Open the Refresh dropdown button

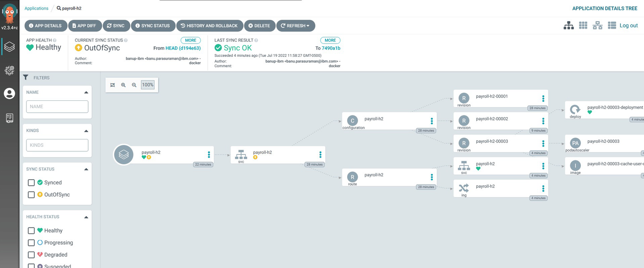pos(295,26)
